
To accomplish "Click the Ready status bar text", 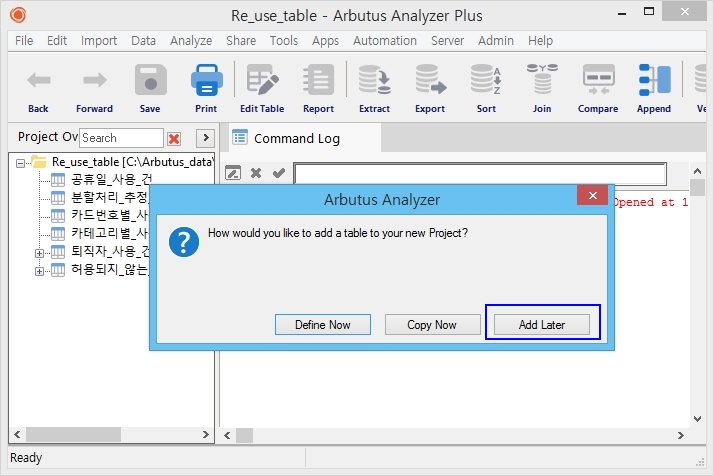I will (26, 458).
